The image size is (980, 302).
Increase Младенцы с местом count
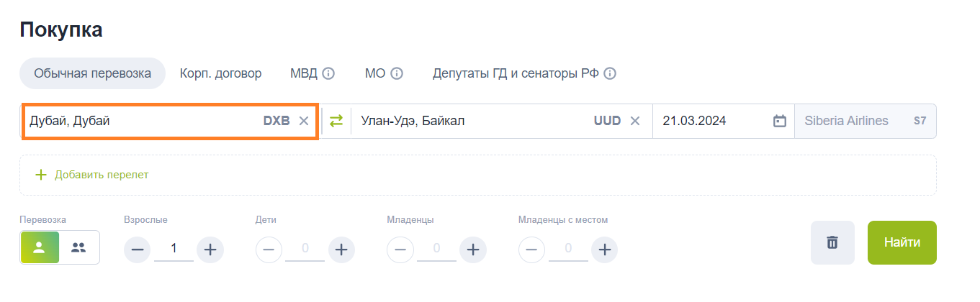[604, 250]
